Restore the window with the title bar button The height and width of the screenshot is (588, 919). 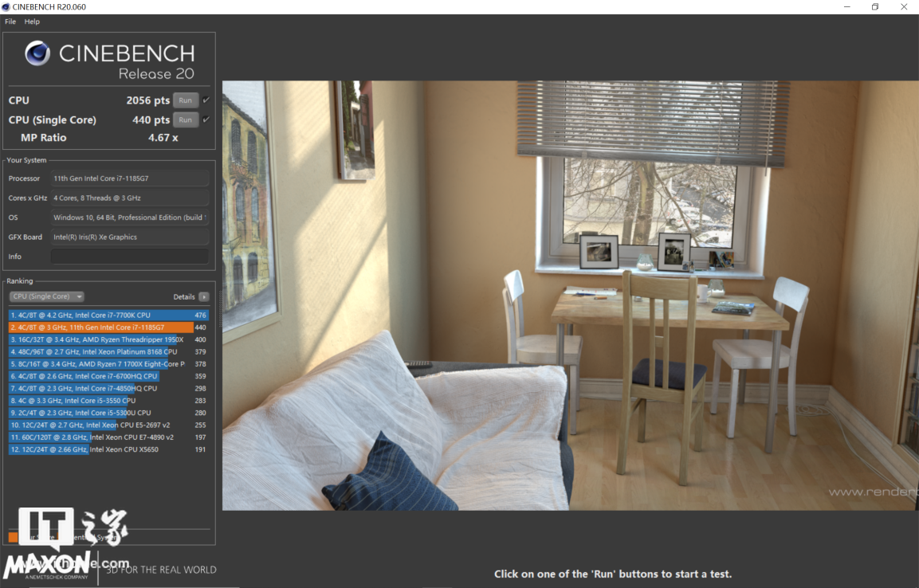click(x=874, y=7)
